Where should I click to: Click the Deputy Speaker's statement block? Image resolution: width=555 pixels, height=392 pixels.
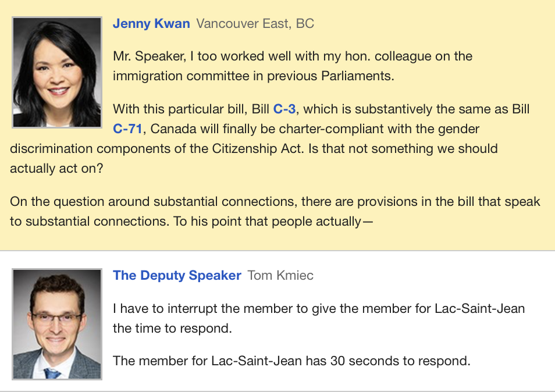pyautogui.click(x=277, y=321)
